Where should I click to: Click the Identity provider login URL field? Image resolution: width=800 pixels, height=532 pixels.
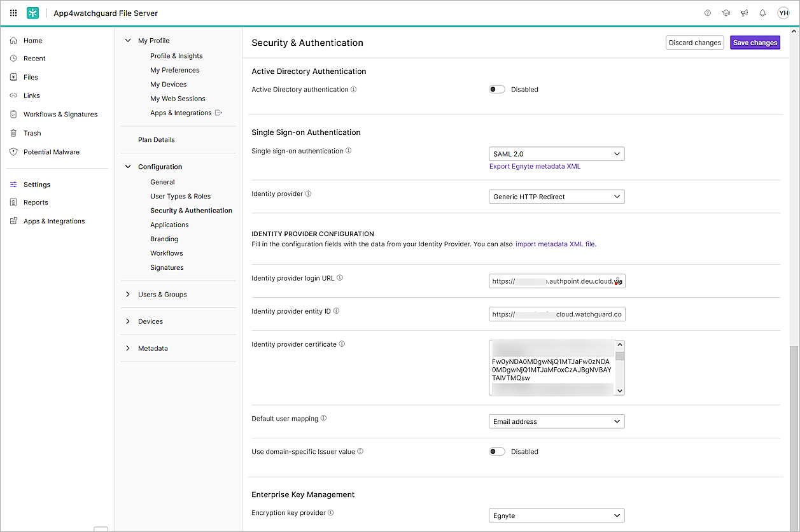click(552, 281)
